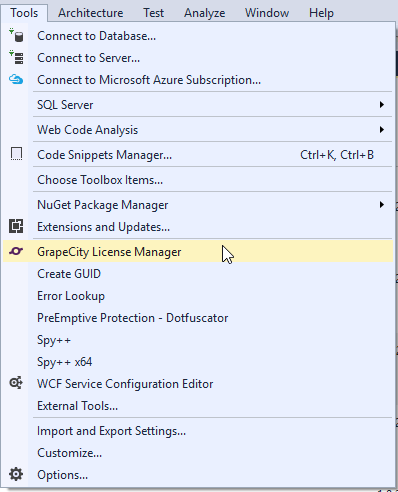Click the Azure cloud subscription icon
This screenshot has width=398, height=492.
tap(16, 80)
